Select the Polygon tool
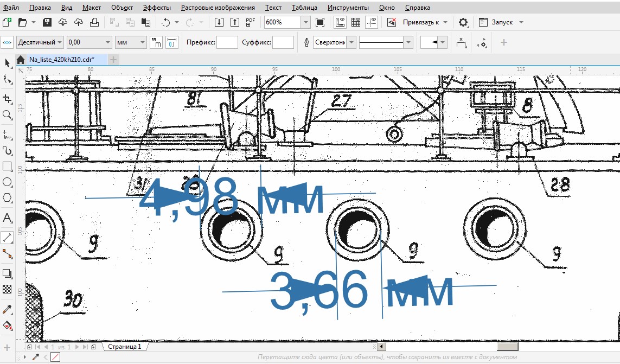620x364 pixels. coord(7,198)
